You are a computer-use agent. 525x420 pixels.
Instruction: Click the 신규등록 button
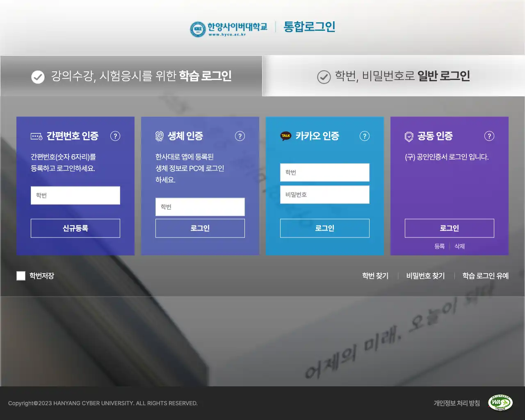[75, 228]
